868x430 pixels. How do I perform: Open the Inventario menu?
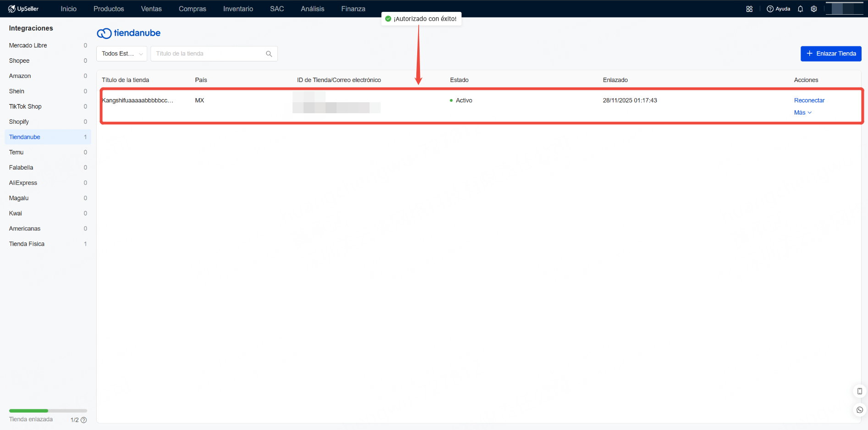point(238,9)
